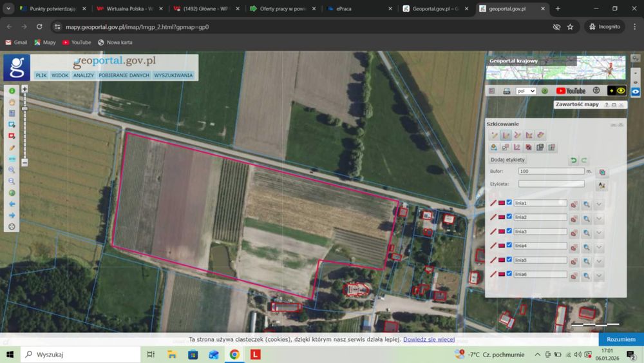This screenshot has height=363, width=644.
Task: Open the YouTube link in map toolbar
Action: 571,91
